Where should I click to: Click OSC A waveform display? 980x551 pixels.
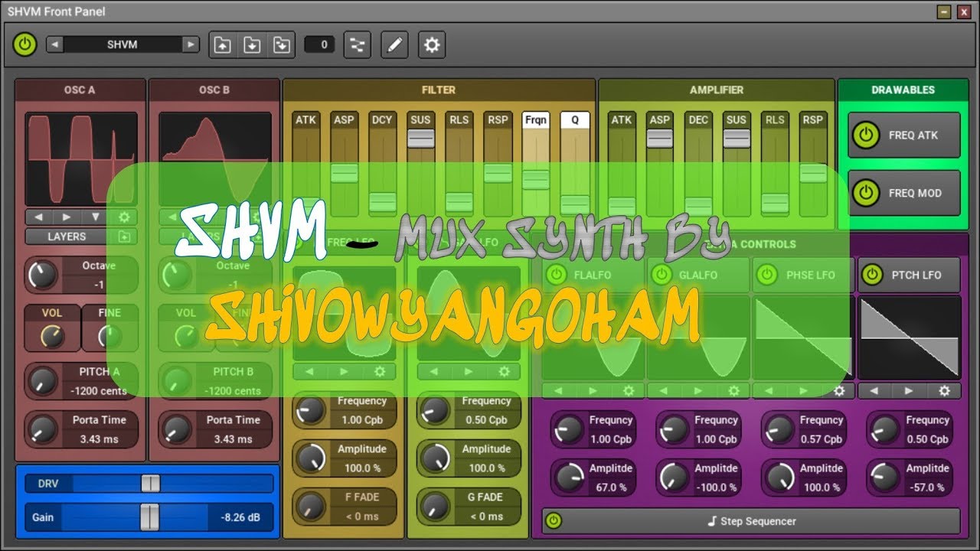tap(81, 159)
